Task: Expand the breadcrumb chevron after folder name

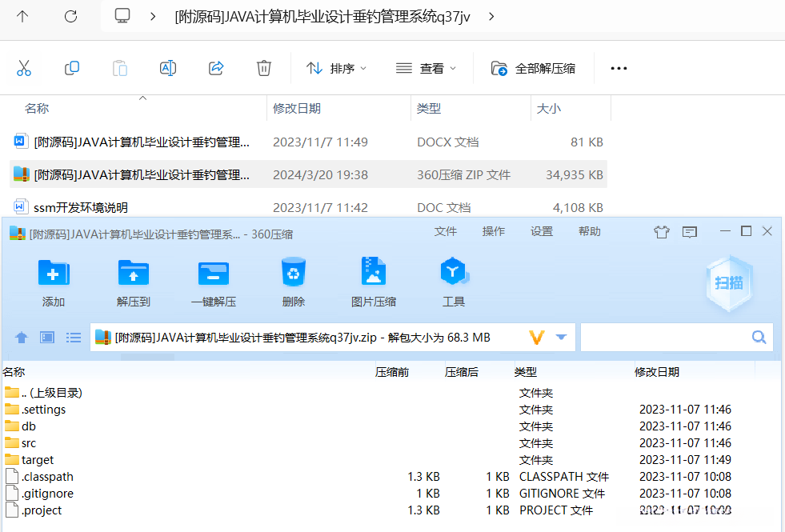Action: 491,17
